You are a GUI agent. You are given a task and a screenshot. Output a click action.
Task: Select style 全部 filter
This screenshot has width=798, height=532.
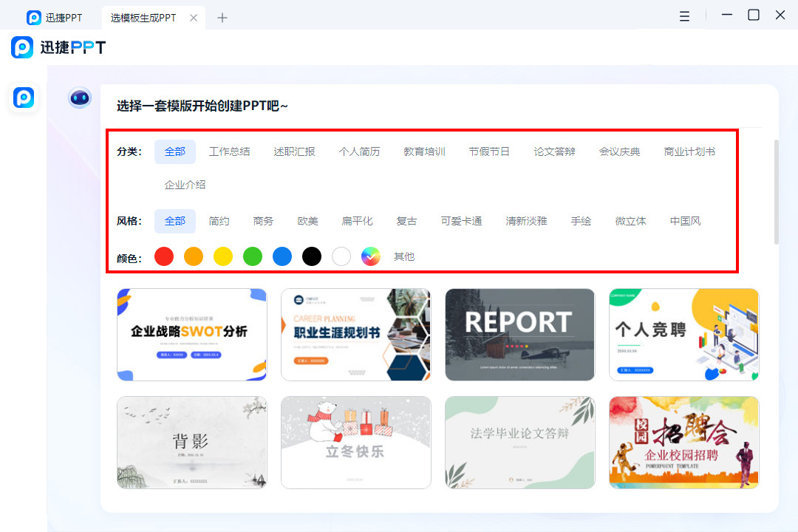(x=175, y=221)
